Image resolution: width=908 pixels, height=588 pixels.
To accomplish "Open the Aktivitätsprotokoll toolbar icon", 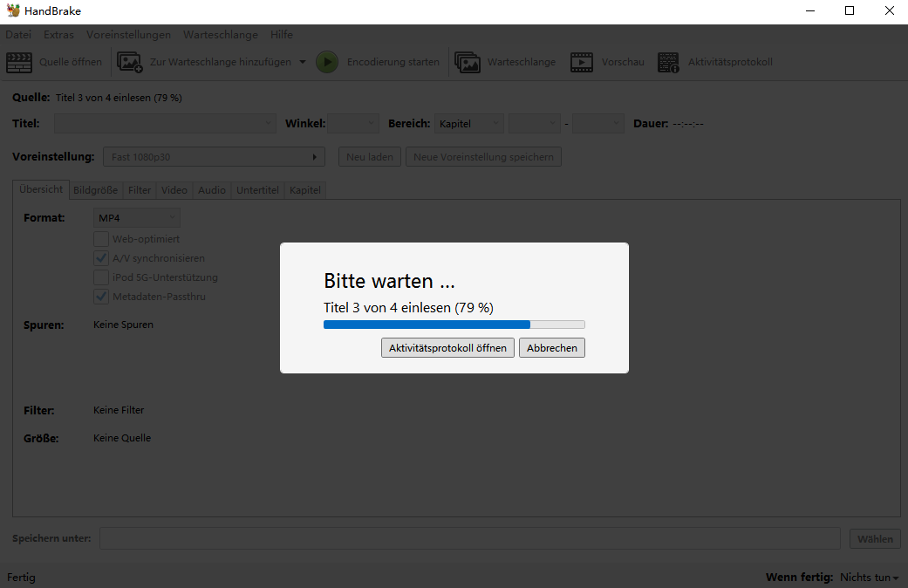I will click(x=668, y=62).
